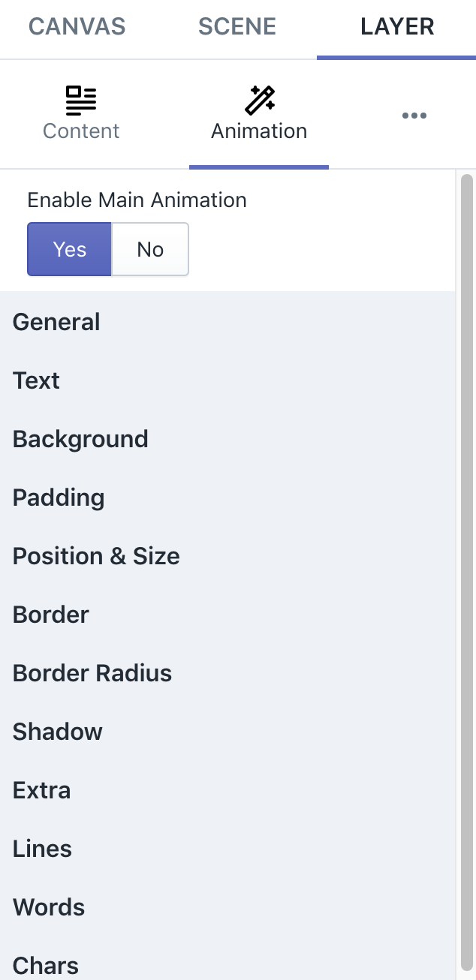Open the Words animation section

click(x=48, y=907)
